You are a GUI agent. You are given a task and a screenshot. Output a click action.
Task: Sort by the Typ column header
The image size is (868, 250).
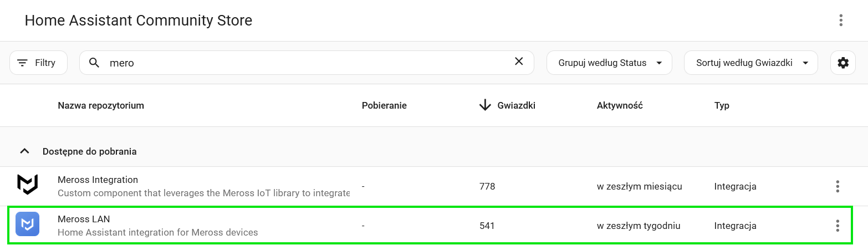pyautogui.click(x=722, y=105)
